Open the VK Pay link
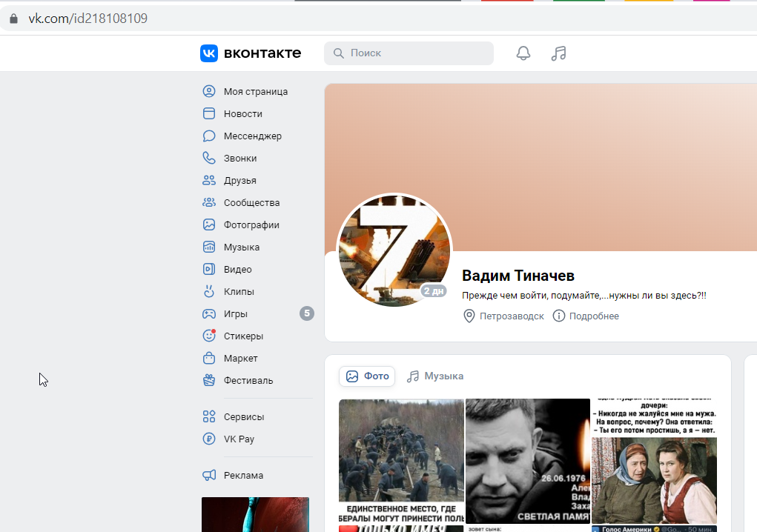 [x=239, y=439]
